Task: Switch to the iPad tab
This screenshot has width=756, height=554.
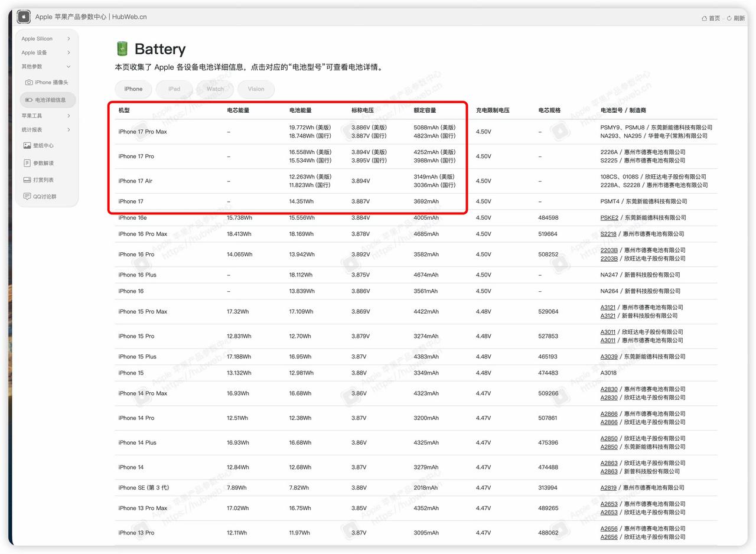Action: tap(174, 89)
